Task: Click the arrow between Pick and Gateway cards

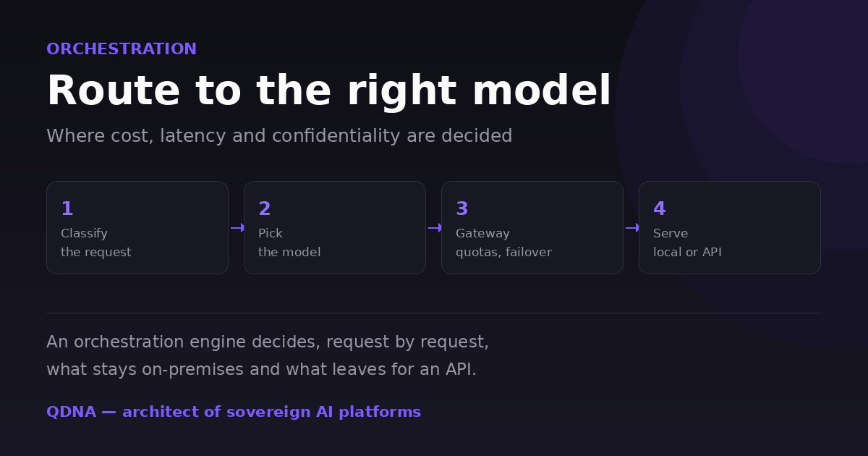Action: pos(434,228)
